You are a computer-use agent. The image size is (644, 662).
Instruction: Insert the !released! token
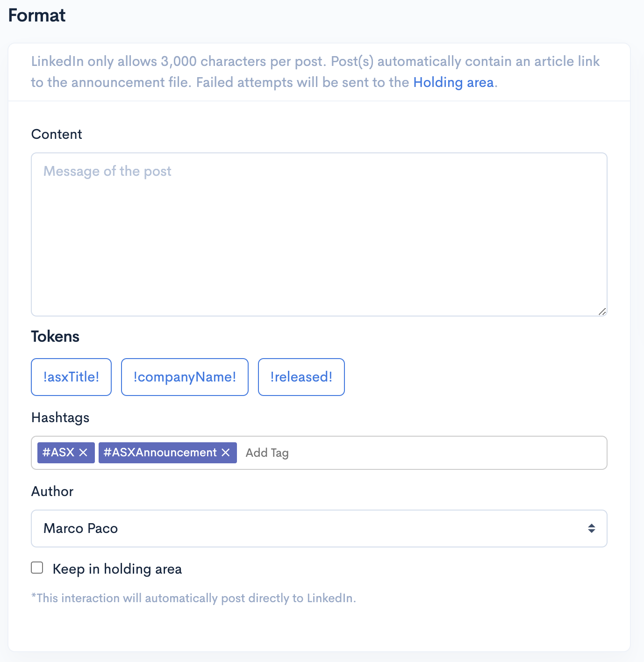[x=301, y=377]
